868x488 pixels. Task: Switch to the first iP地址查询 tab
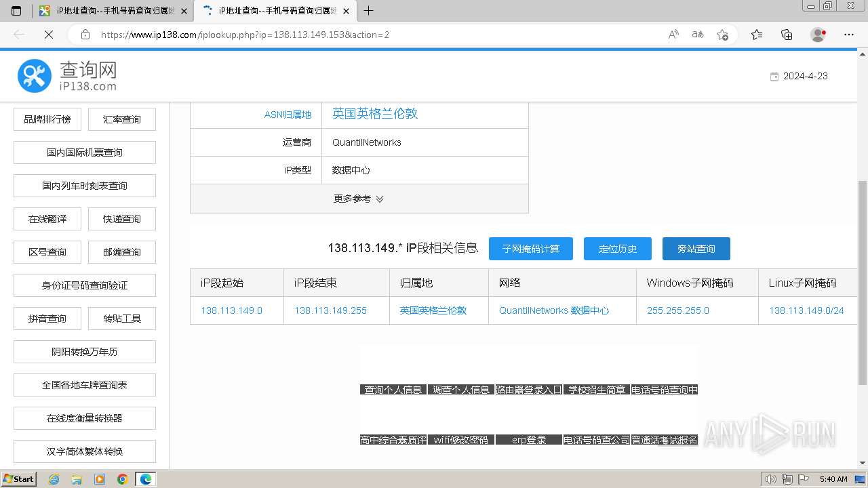tap(113, 11)
